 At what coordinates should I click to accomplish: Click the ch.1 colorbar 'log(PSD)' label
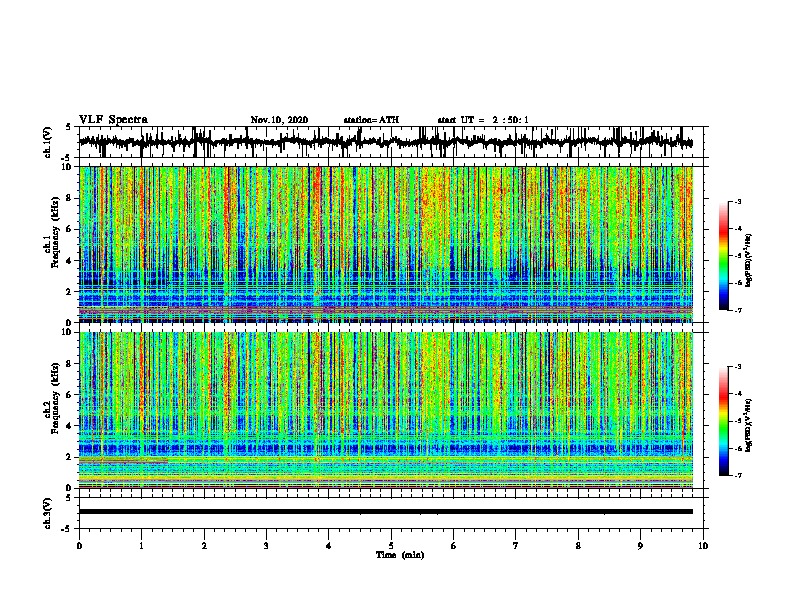(749, 260)
